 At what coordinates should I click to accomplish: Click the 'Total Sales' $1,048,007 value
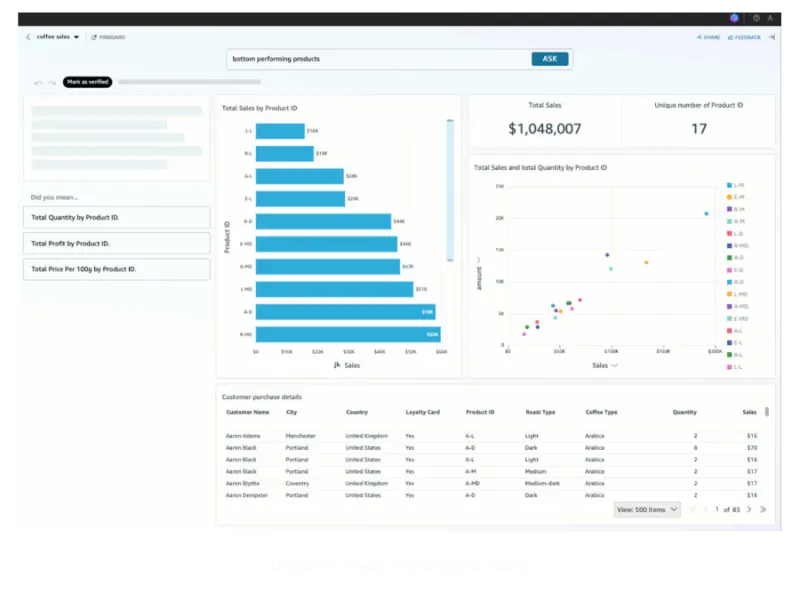pos(544,129)
